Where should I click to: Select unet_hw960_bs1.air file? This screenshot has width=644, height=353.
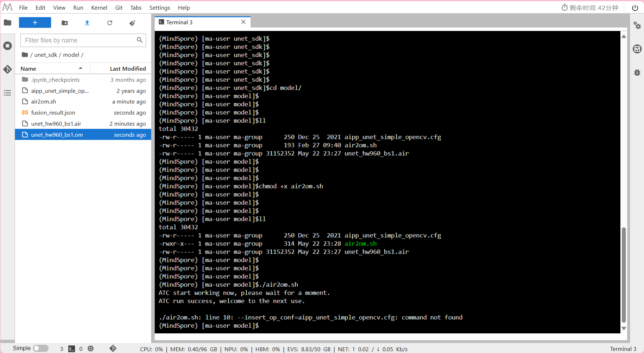pos(83,123)
